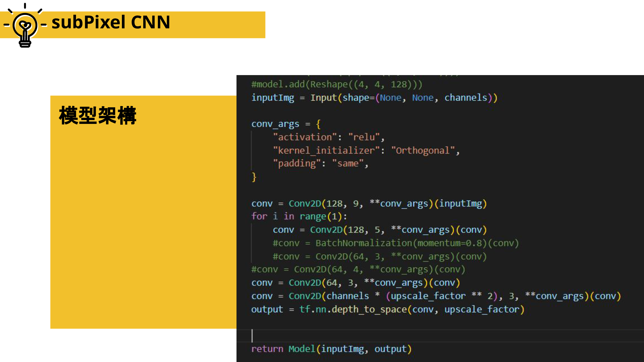The width and height of the screenshot is (644, 362).
Task: Click the tf.nn.depth_to_space output line
Action: tap(388, 309)
